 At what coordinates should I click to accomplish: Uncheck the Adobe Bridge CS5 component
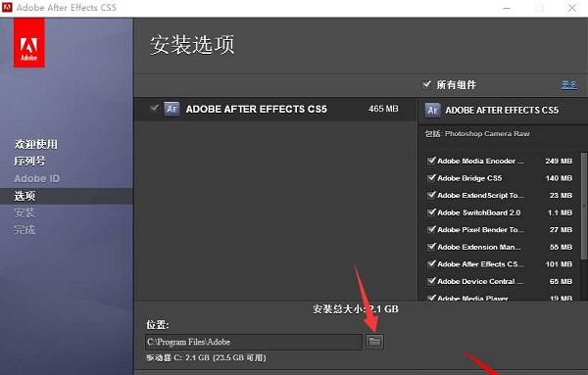click(x=431, y=178)
